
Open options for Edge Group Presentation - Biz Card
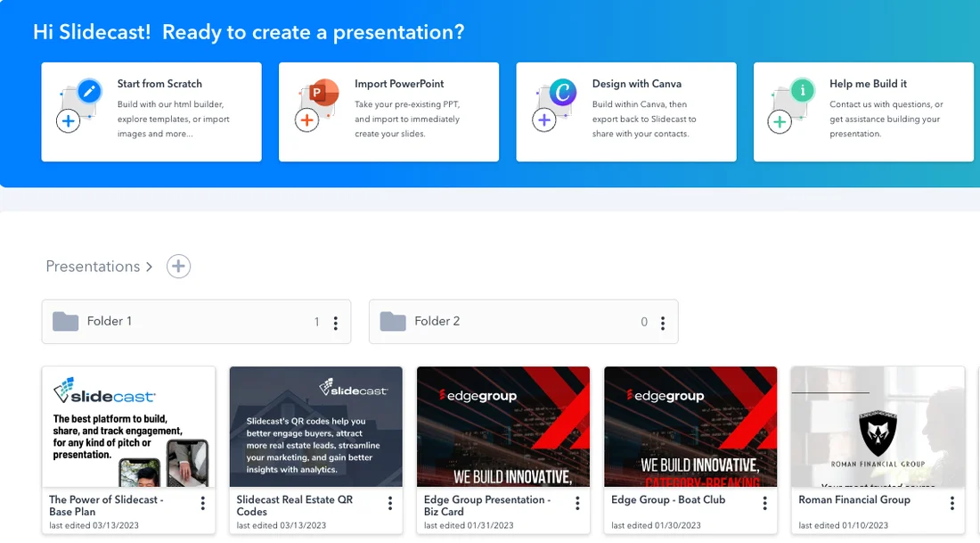(x=577, y=504)
